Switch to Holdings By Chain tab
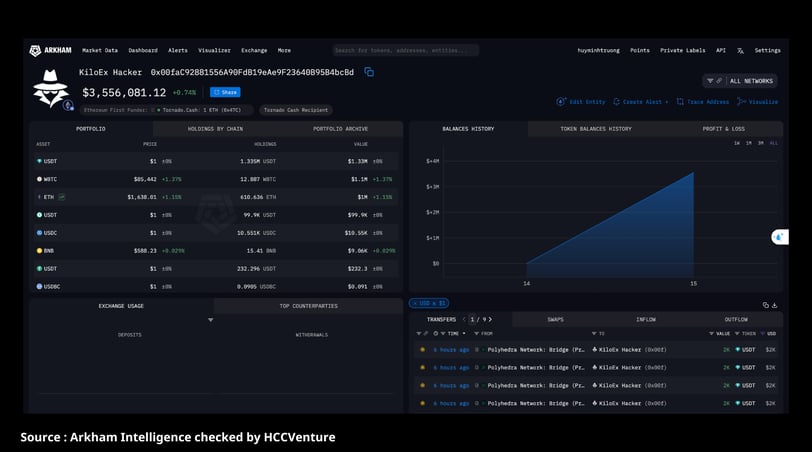This screenshot has height=452, width=812. [x=215, y=128]
